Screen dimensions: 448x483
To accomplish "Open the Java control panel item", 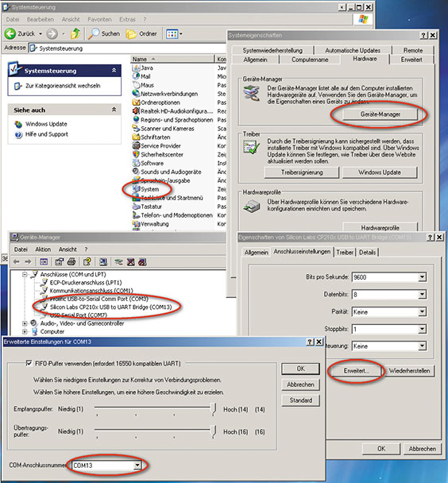I will (x=142, y=68).
